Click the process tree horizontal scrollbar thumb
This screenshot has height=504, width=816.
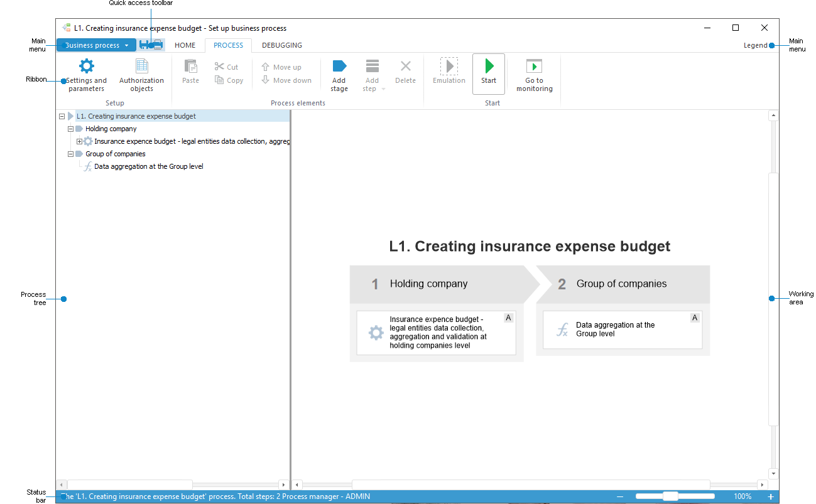click(129, 485)
